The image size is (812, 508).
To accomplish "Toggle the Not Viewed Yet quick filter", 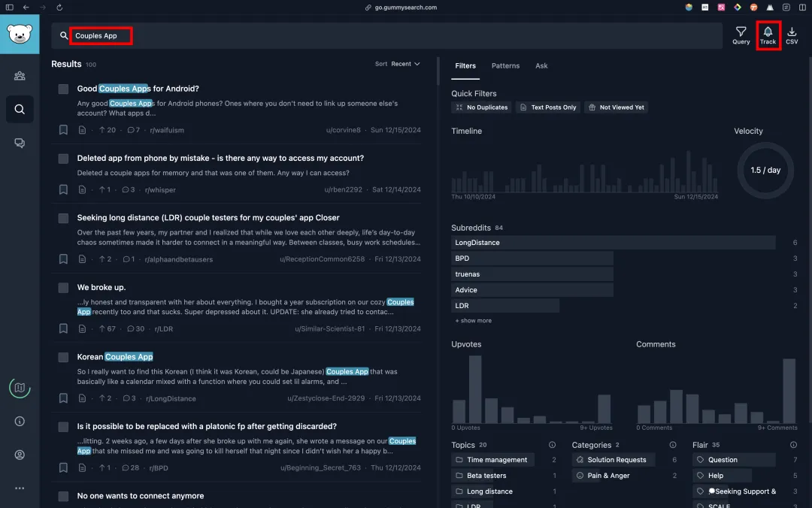I will click(x=617, y=107).
